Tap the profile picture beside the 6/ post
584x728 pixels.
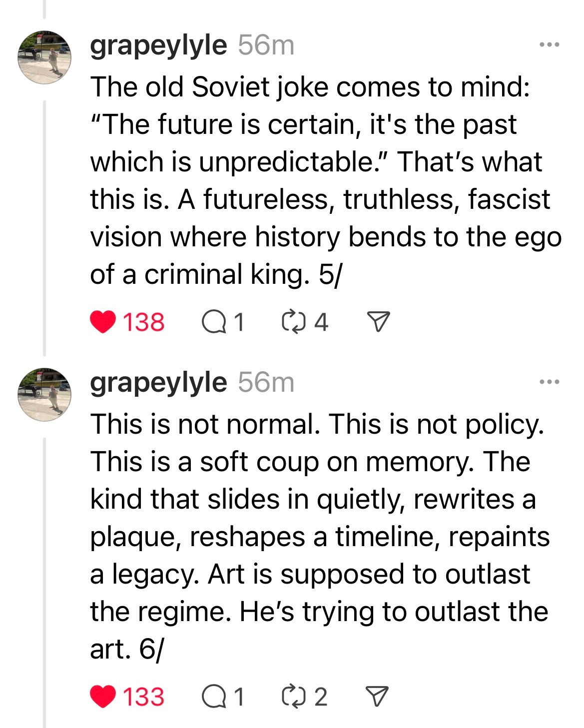coord(44,395)
